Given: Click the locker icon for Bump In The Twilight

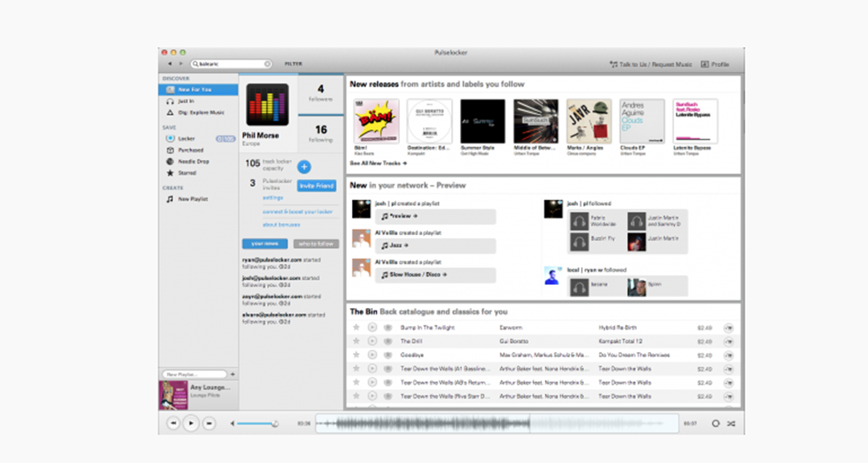Looking at the screenshot, I should (x=387, y=327).
